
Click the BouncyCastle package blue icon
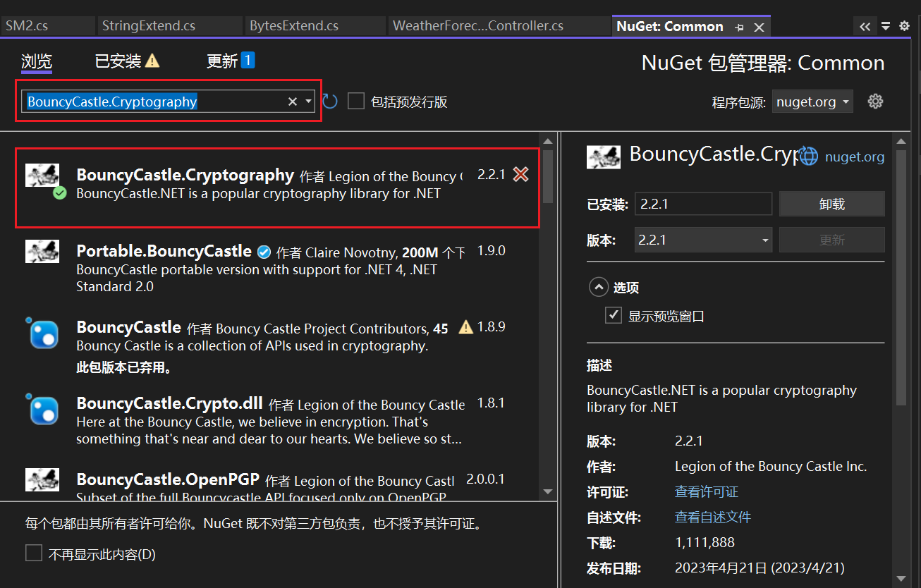pyautogui.click(x=44, y=333)
